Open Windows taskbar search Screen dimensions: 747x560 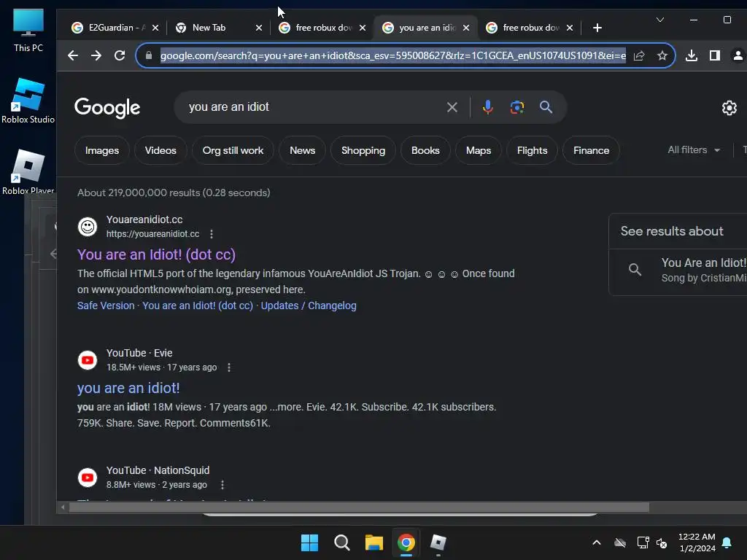[341, 542]
